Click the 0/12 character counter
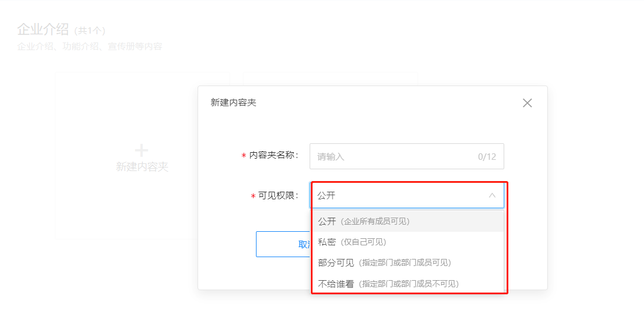The height and width of the screenshot is (335, 644). pyautogui.click(x=487, y=157)
